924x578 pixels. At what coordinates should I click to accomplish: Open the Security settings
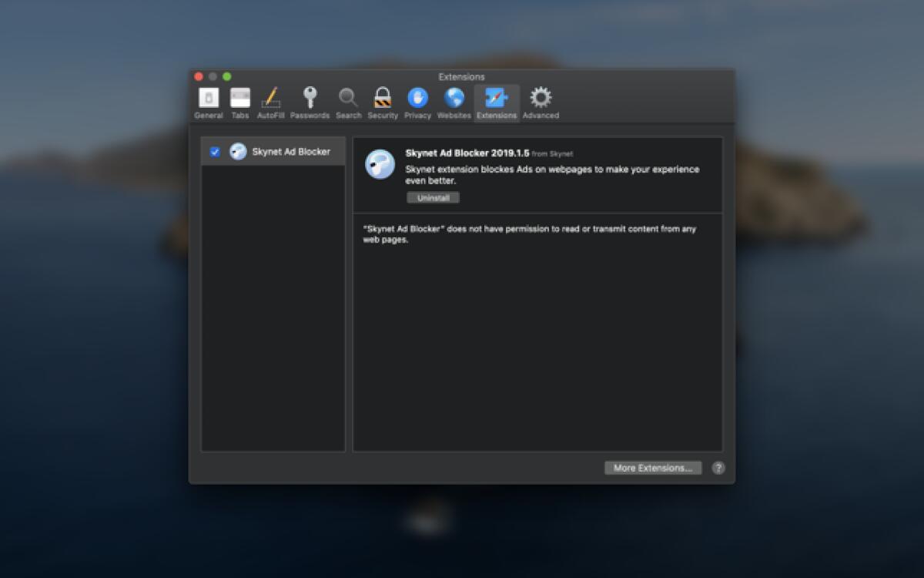[x=383, y=101]
